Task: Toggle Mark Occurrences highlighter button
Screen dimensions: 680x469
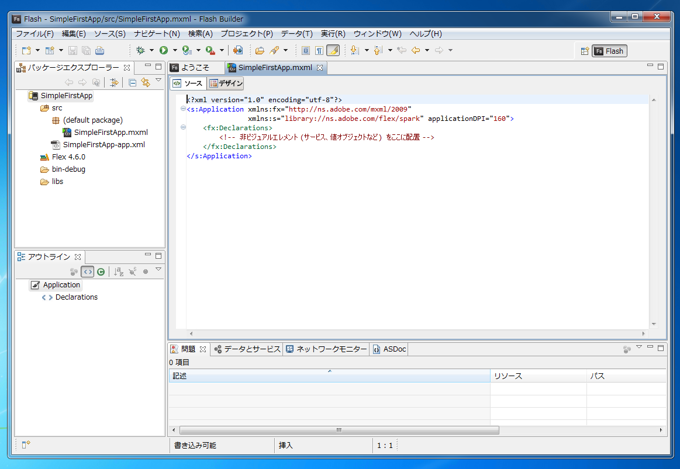Action: point(333,50)
